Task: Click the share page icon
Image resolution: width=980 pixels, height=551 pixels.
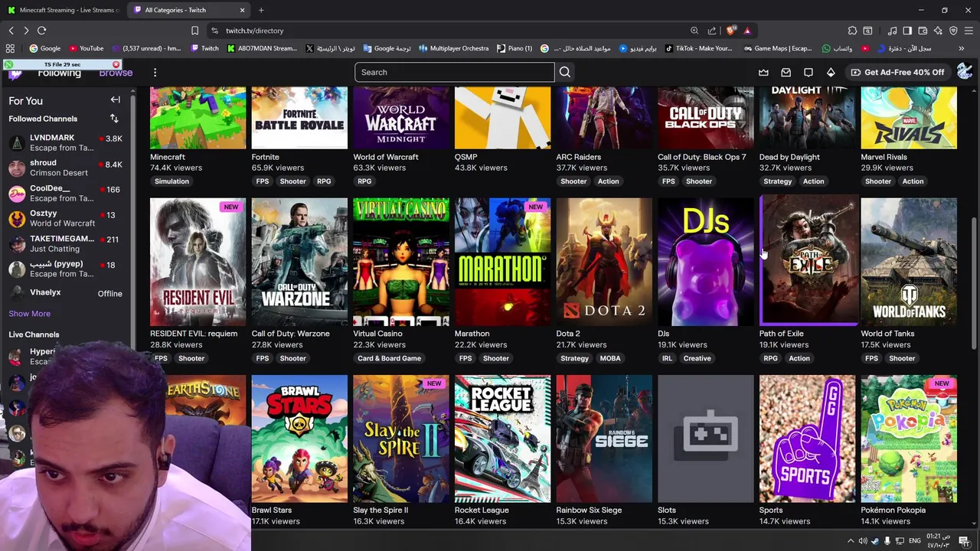Action: [712, 31]
